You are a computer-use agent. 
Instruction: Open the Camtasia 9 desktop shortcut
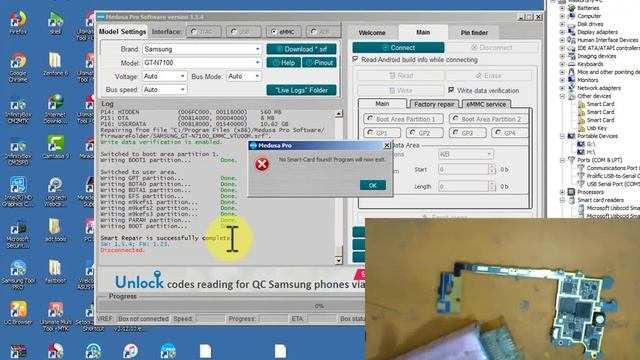pyautogui.click(x=55, y=147)
